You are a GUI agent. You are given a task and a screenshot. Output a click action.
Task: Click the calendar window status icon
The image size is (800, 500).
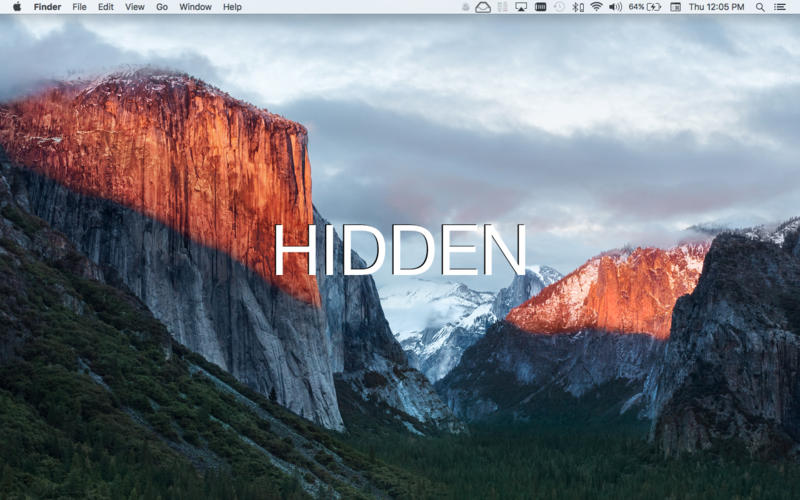click(x=675, y=7)
